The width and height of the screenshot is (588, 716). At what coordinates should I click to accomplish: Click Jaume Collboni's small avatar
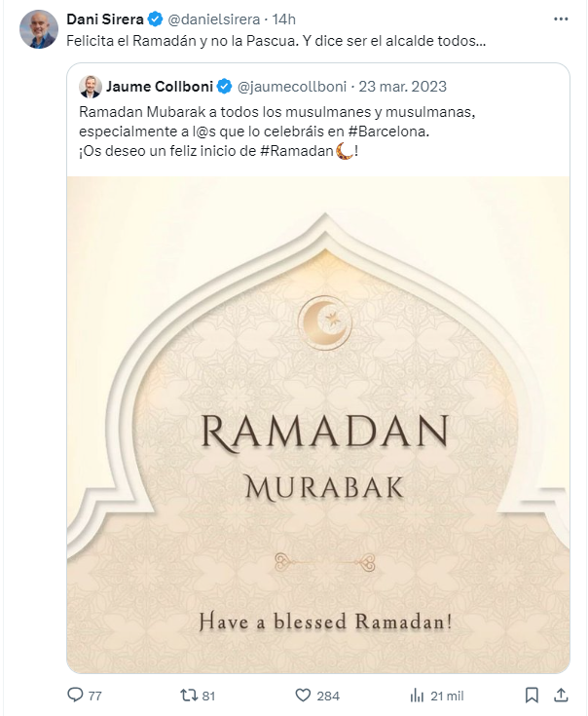[x=91, y=86]
